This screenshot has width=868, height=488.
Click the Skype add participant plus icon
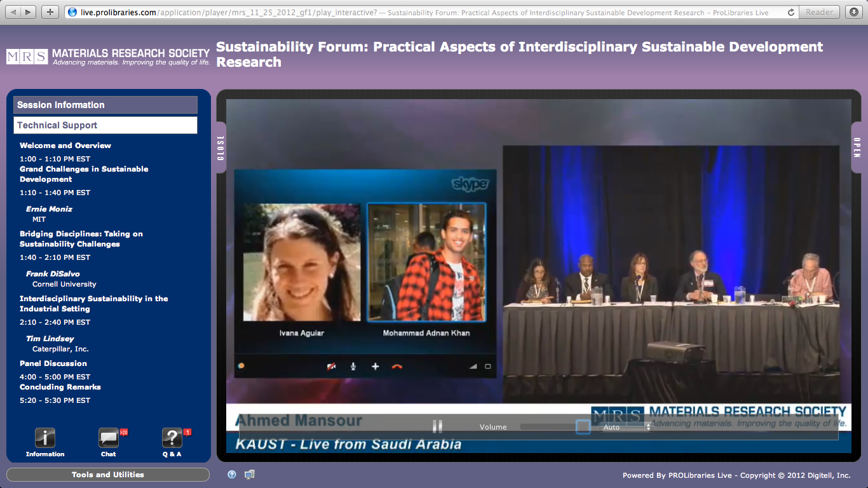pos(375,367)
